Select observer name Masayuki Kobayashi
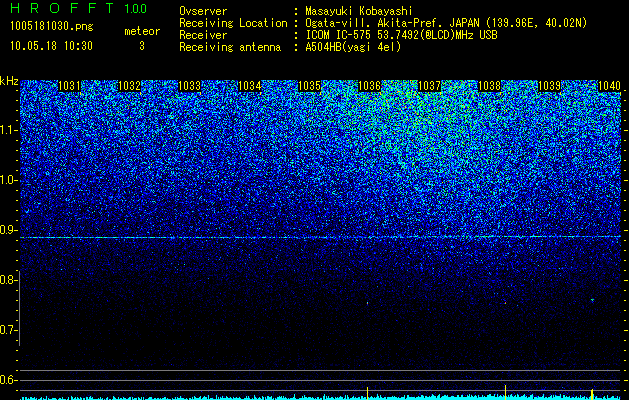Image resolution: width=629 pixels, height=400 pixels. tap(359, 11)
